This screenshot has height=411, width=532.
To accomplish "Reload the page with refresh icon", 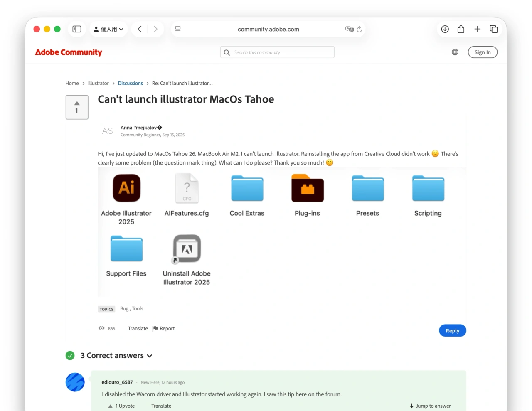I will pyautogui.click(x=360, y=30).
